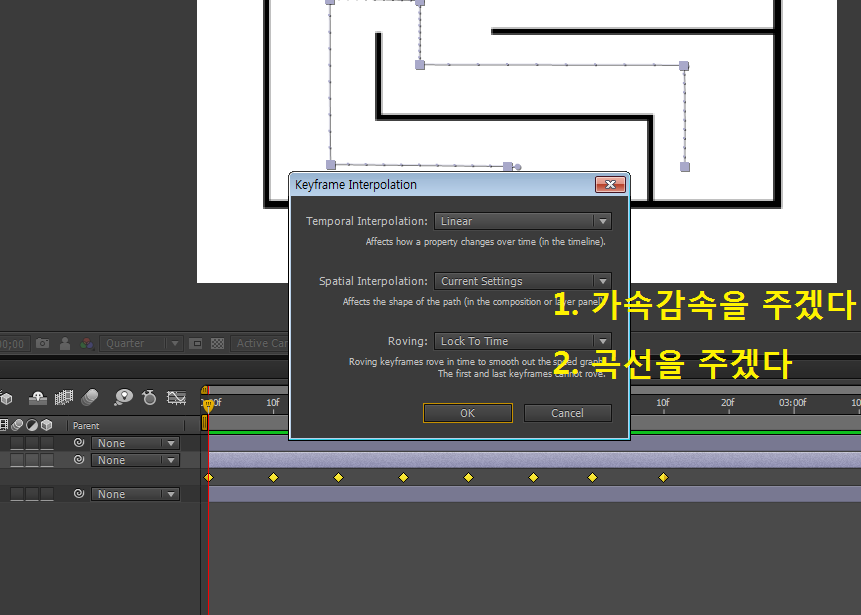Toggle adjustment layer switch on first layer

click(x=32, y=443)
